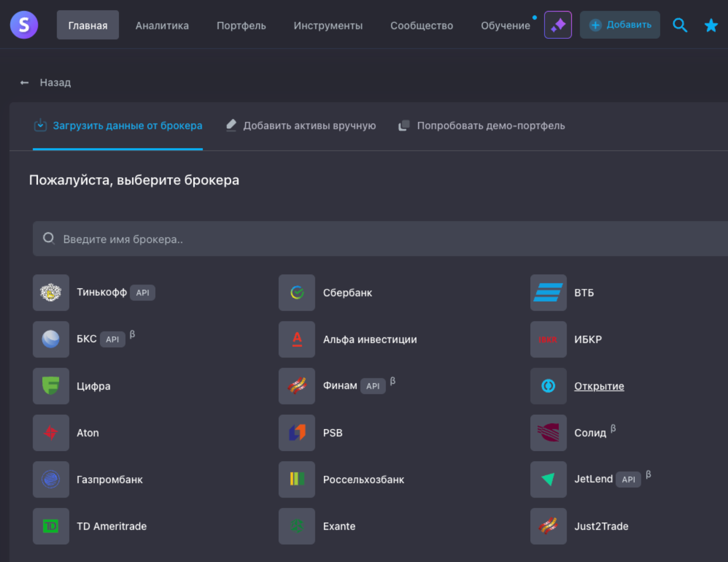Viewport: 728px width, 562px height.
Task: Open Инструменты menu
Action: click(328, 25)
